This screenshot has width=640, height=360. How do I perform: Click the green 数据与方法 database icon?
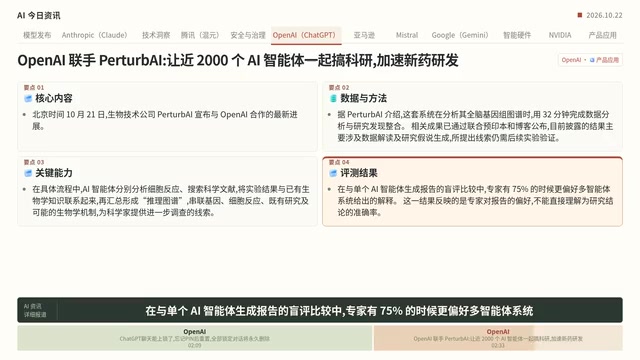333,98
